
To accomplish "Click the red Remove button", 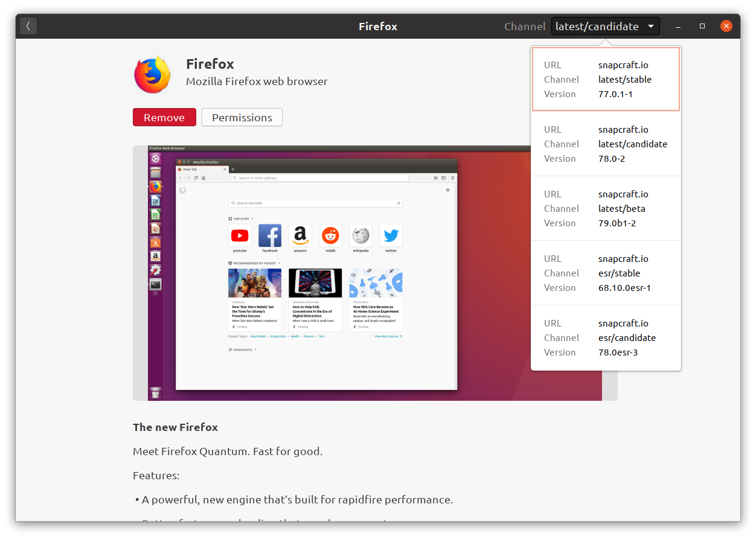I will click(164, 117).
